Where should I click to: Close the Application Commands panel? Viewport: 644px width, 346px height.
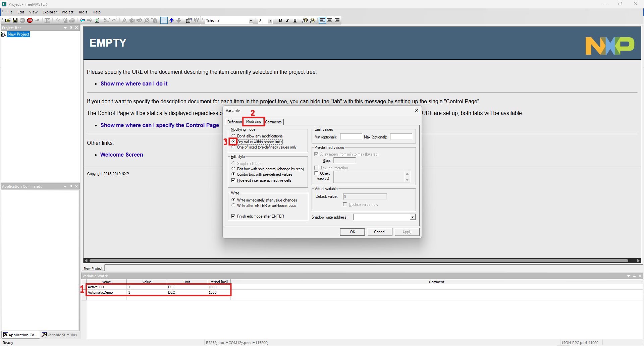76,186
